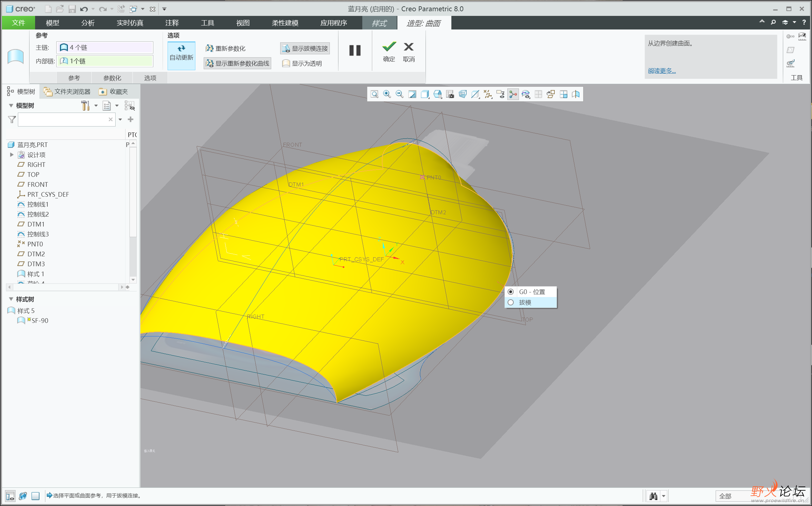The height and width of the screenshot is (506, 812).
Task: Click the large surface feature icon in ribbon
Action: (x=16, y=56)
